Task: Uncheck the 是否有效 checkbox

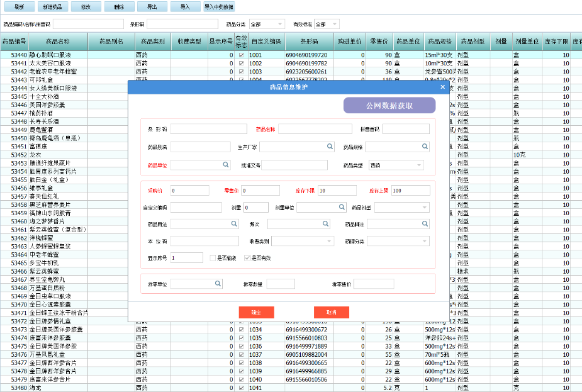Action: click(247, 258)
